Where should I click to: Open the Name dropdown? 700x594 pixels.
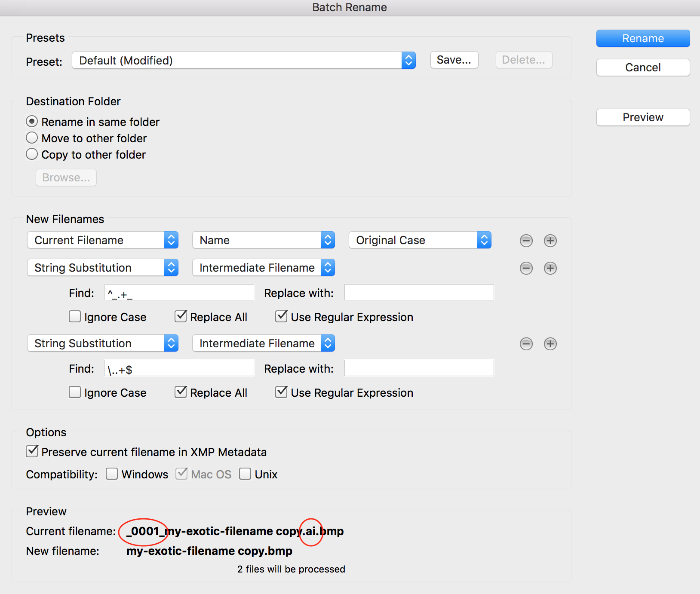click(x=263, y=240)
